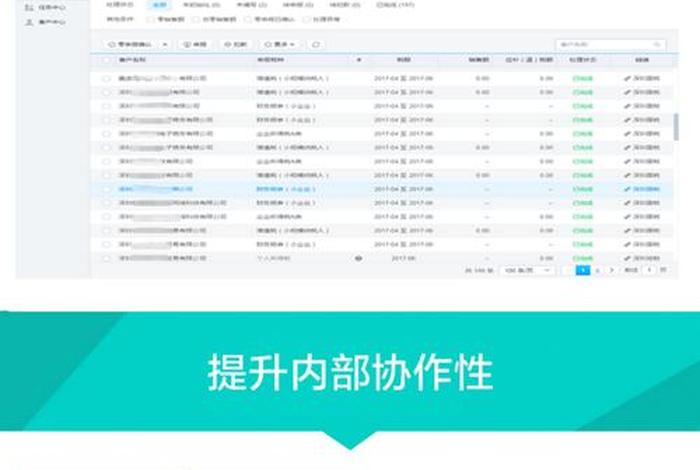Select the highlighted 全部 status tab
The image size is (700, 470).
click(x=159, y=5)
